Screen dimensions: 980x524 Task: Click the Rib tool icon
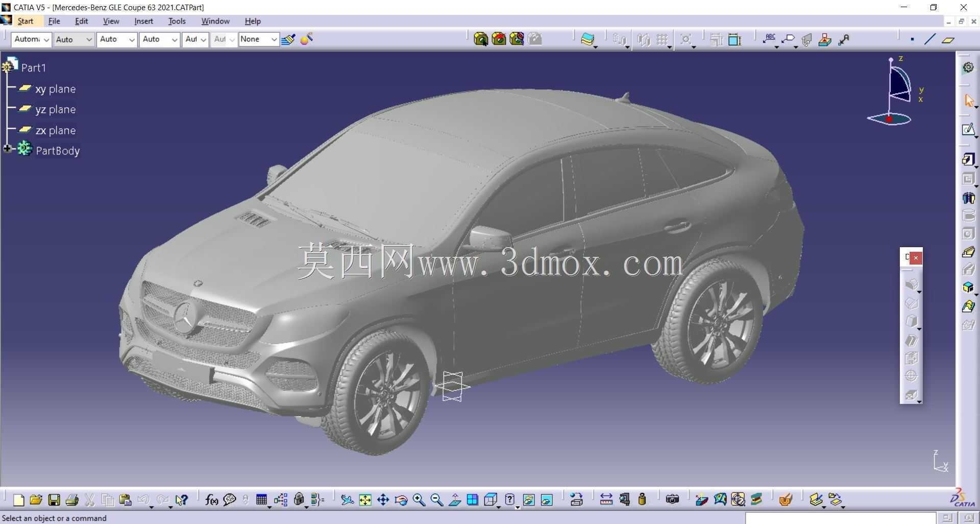968,252
